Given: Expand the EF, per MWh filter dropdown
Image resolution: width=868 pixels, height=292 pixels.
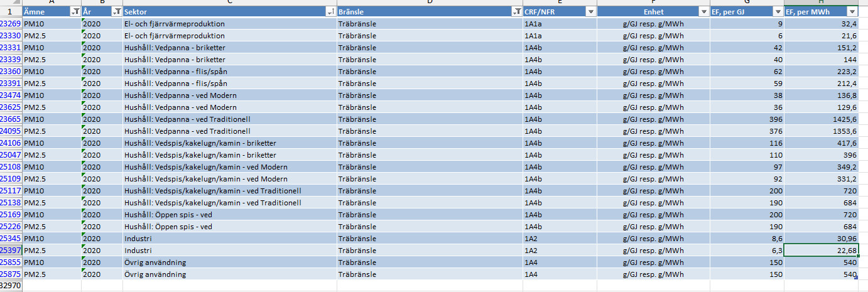Looking at the screenshot, I should coord(852,12).
